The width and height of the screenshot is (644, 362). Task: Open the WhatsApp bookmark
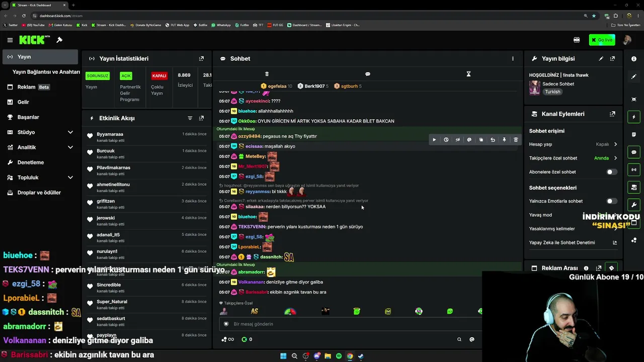click(221, 25)
